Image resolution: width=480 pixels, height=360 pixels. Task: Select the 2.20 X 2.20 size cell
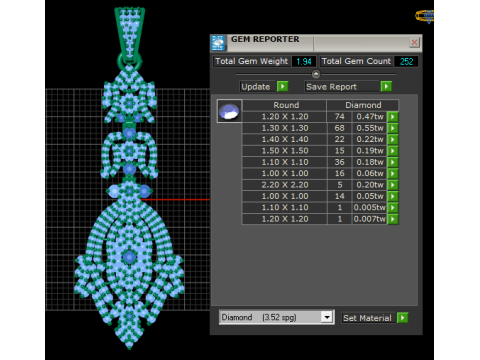click(x=284, y=185)
